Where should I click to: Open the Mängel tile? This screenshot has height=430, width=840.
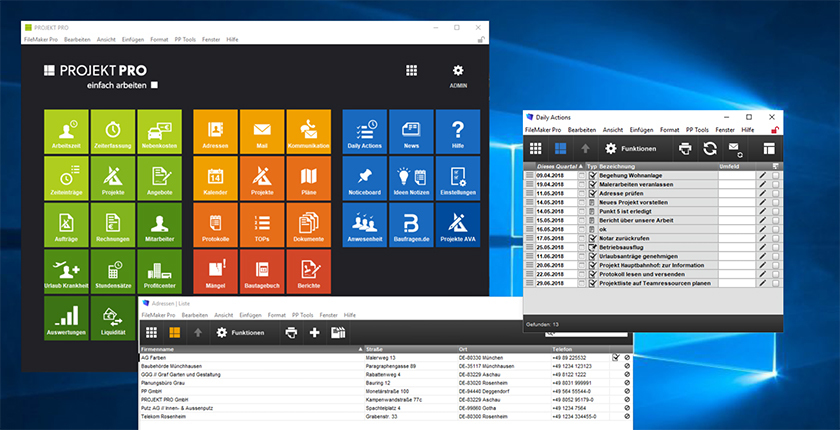pos(215,271)
